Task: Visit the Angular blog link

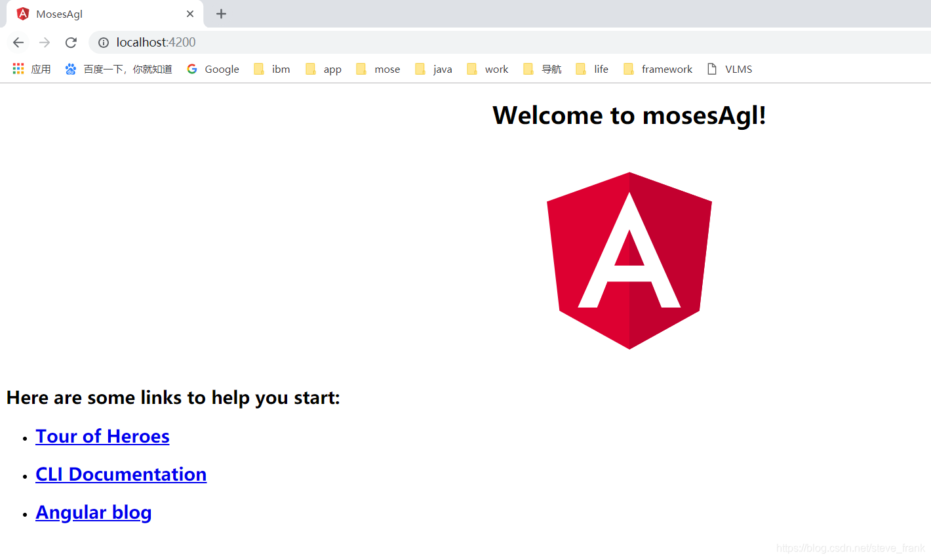Action: pyautogui.click(x=94, y=512)
